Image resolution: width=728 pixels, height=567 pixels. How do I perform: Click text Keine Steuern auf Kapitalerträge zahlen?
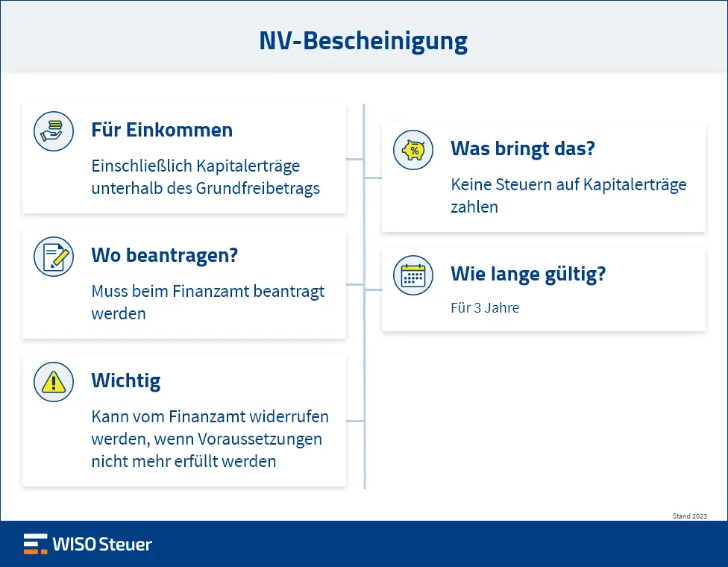coord(568,195)
